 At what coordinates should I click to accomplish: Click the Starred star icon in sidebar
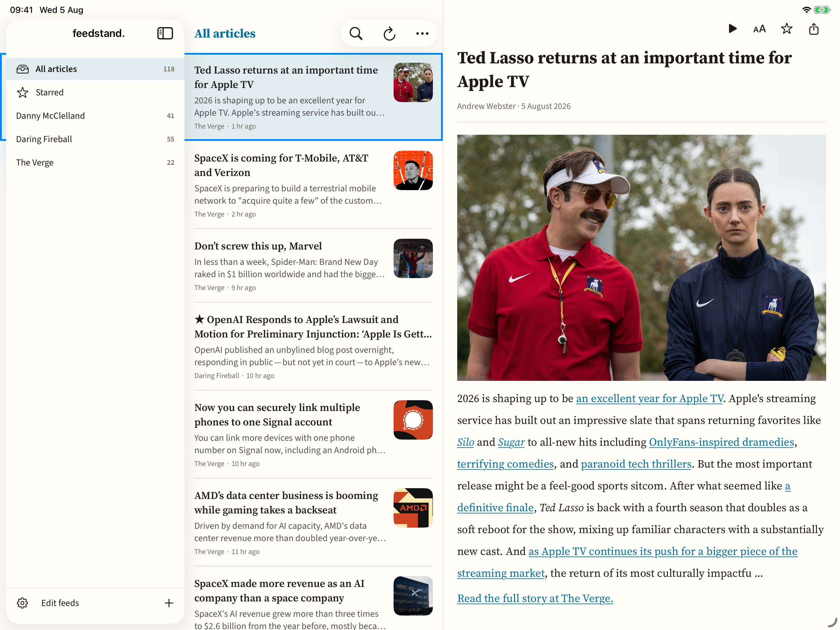coord(22,92)
